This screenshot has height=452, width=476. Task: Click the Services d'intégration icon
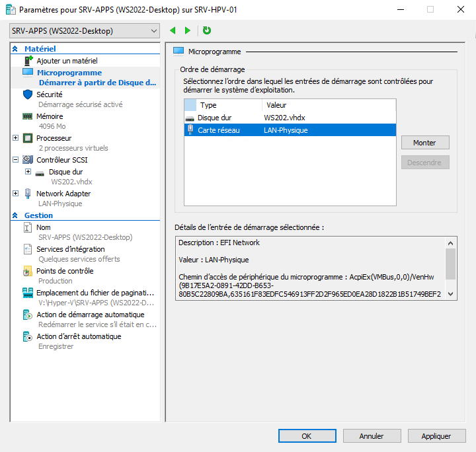pyautogui.click(x=28, y=249)
